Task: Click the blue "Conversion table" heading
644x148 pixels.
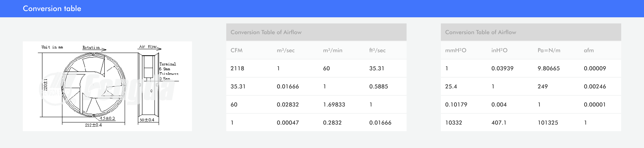Action: (x=52, y=8)
